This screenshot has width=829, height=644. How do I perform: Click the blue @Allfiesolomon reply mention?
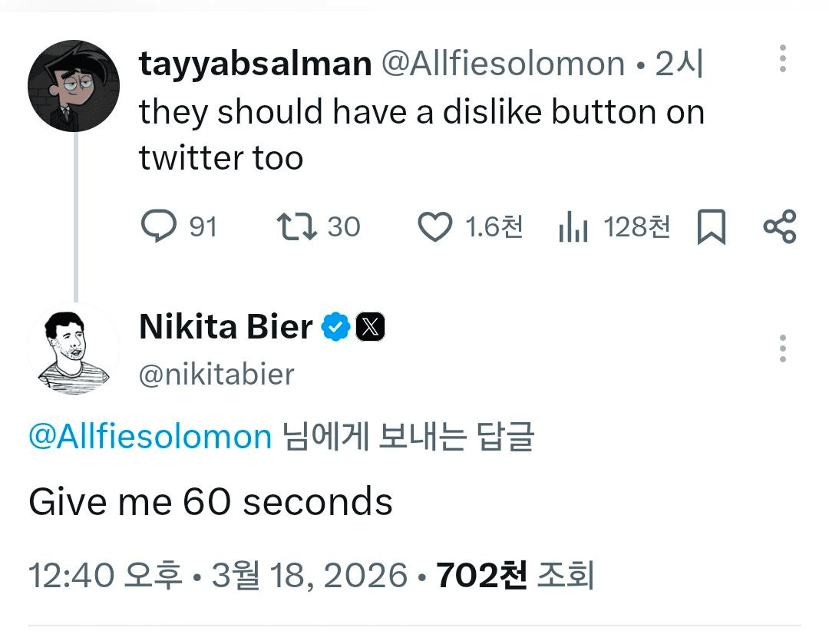pyautogui.click(x=150, y=437)
